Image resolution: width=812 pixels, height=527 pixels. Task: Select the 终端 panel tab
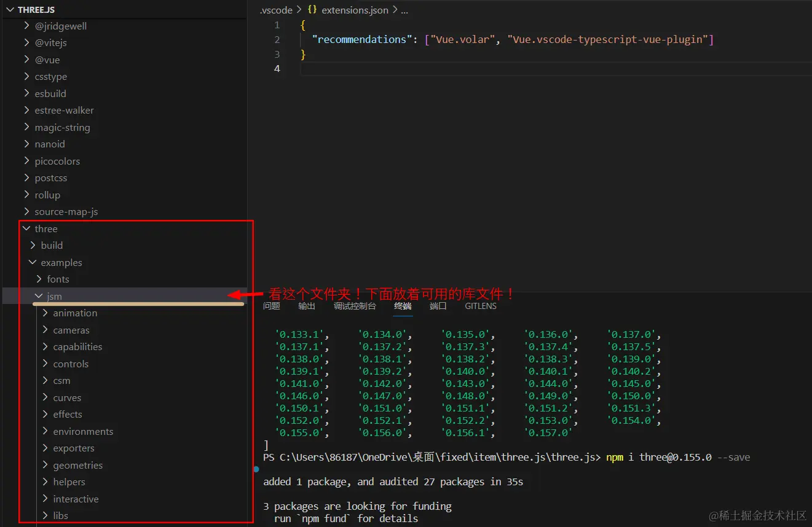click(403, 306)
